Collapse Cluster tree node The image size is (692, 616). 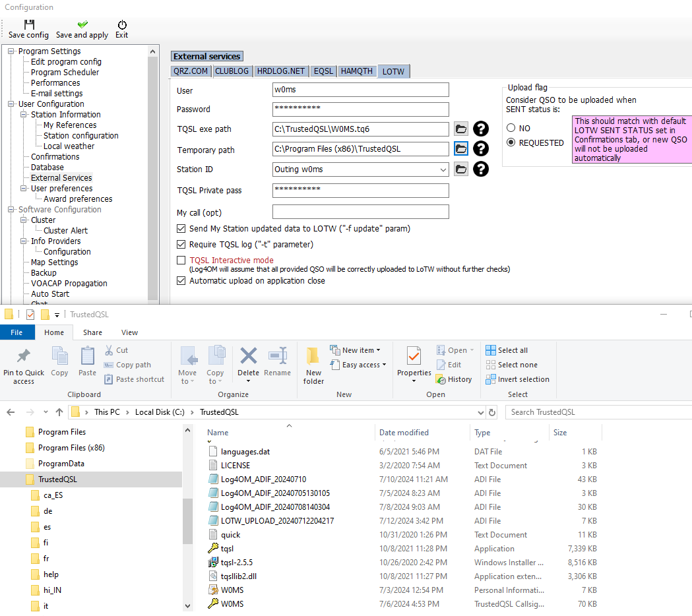click(x=23, y=220)
